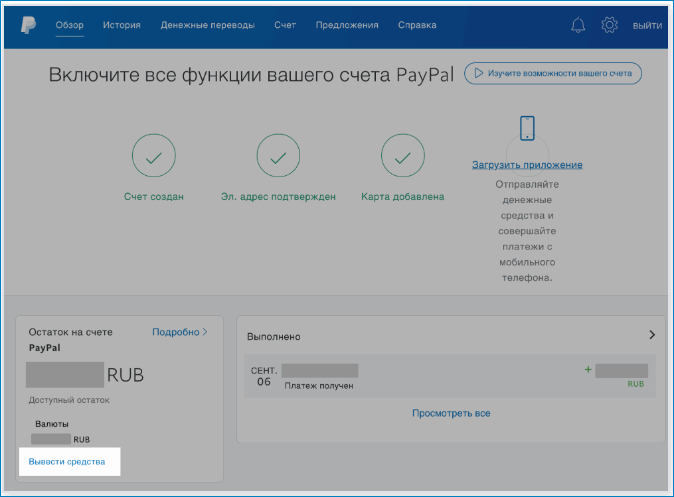Click the СЕНТ. 06 transaction date

[x=263, y=376]
